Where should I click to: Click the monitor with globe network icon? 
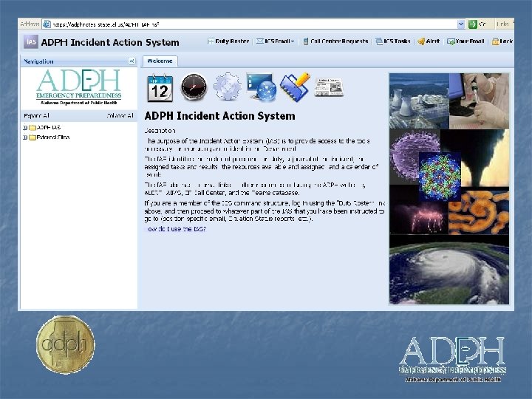(x=261, y=87)
